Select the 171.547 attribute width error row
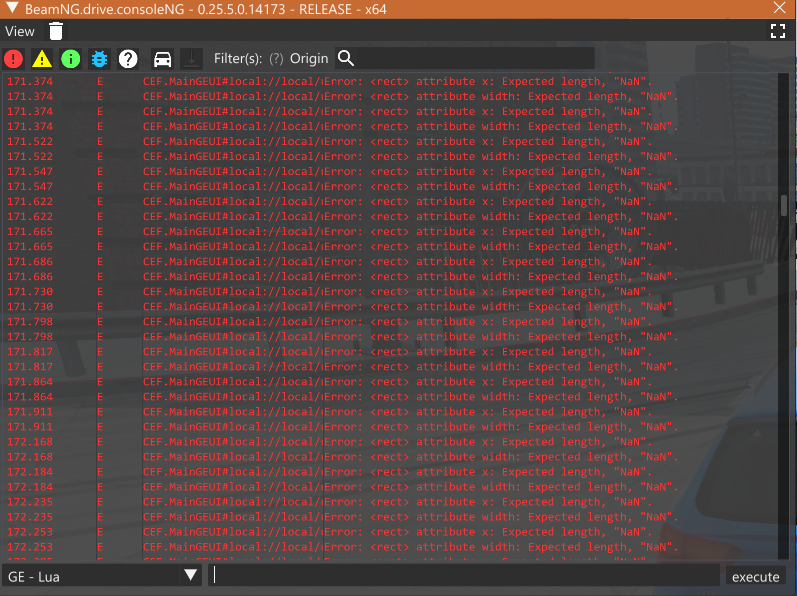The height and width of the screenshot is (596, 797). [x=391, y=186]
